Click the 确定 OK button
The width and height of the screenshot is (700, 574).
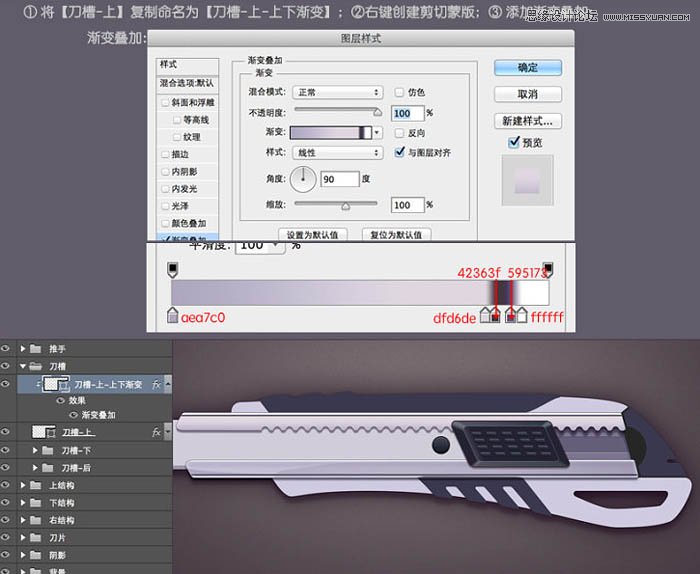[x=528, y=68]
